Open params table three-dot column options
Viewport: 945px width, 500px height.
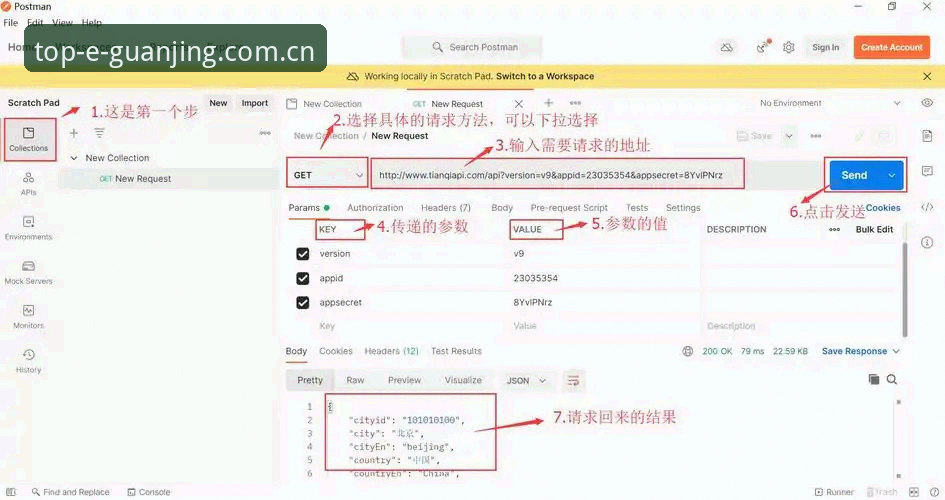click(834, 230)
